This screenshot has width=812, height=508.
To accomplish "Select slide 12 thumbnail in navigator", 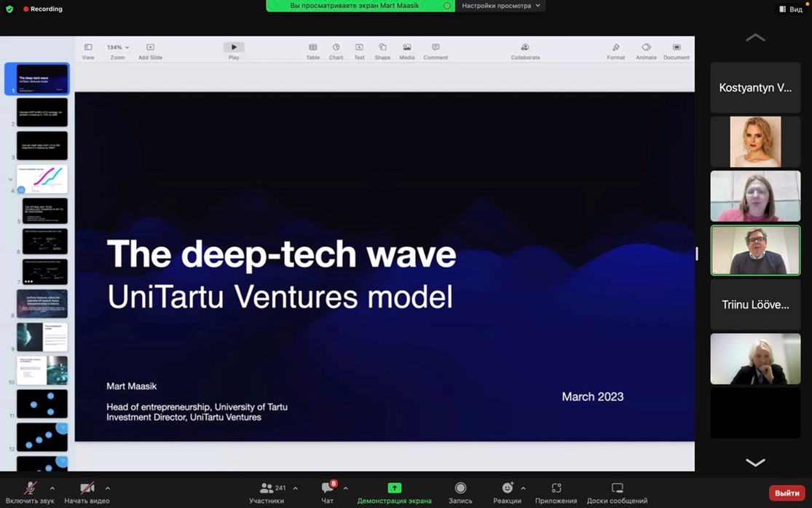I will pos(42,437).
